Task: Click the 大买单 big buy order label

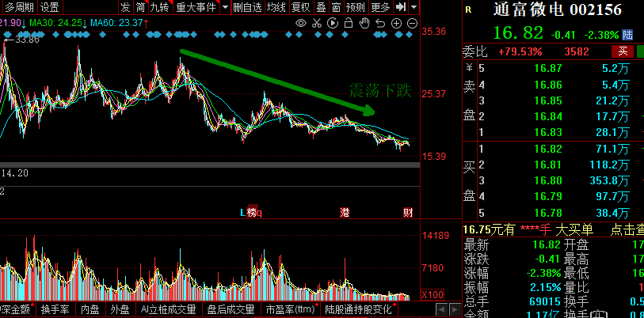Action: coord(574,230)
